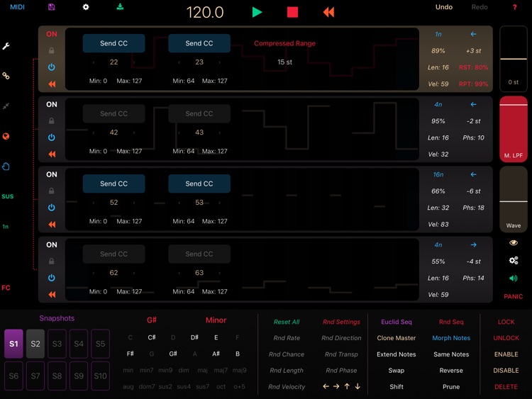This screenshot has height=399, width=532.
Task: Click Morph Notes
Action: click(x=451, y=338)
